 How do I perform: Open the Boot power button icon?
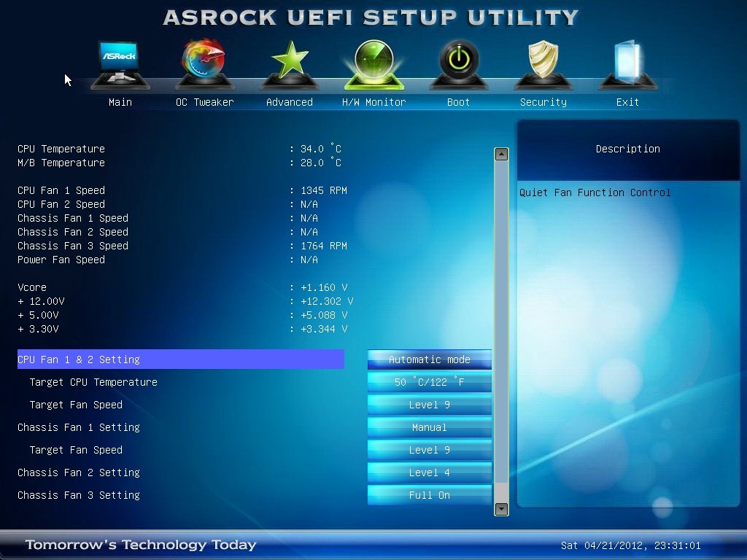459,64
